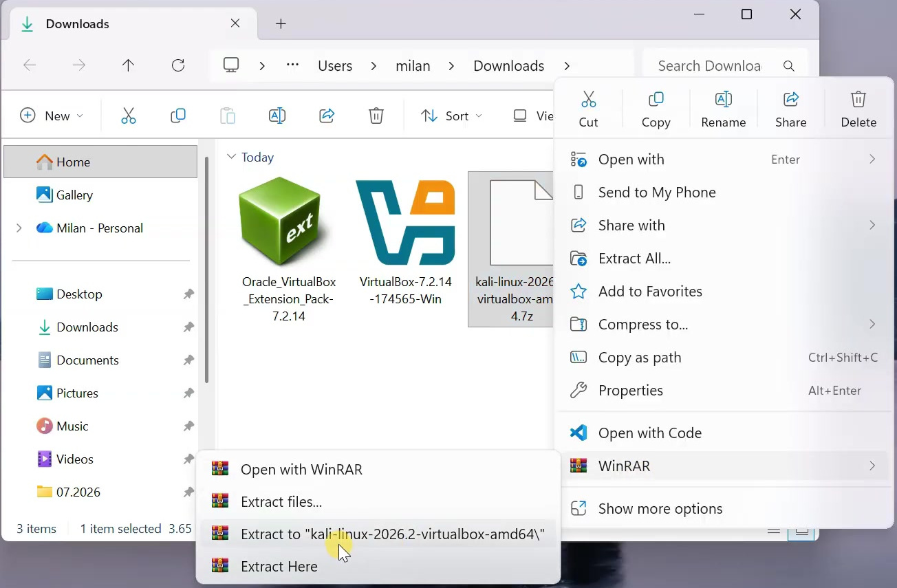Choose Extract to "kali-linux-2026.2-virtualbox-amd64\"
Image resolution: width=897 pixels, height=588 pixels.
[x=378, y=534]
